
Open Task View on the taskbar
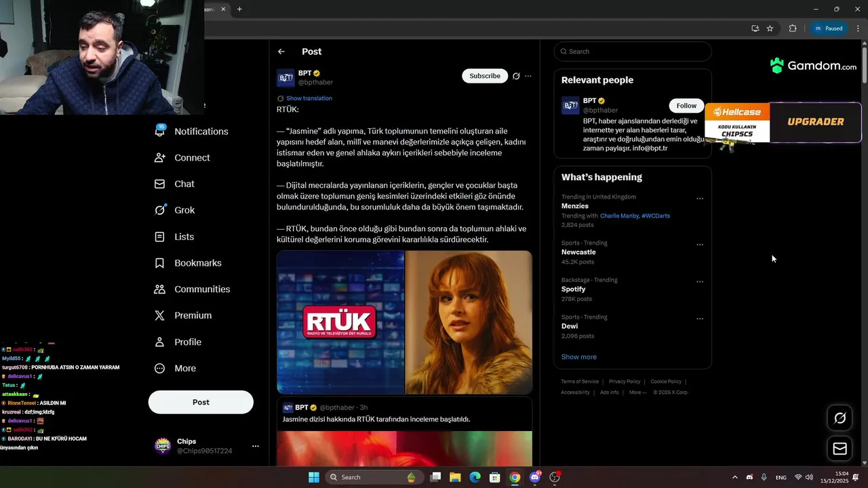coord(435,477)
